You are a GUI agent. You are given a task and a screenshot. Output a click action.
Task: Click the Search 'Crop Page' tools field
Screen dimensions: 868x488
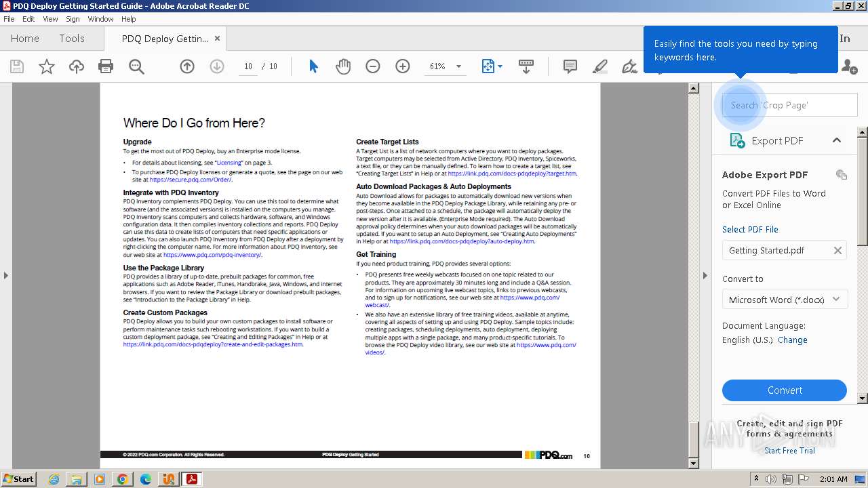(789, 105)
